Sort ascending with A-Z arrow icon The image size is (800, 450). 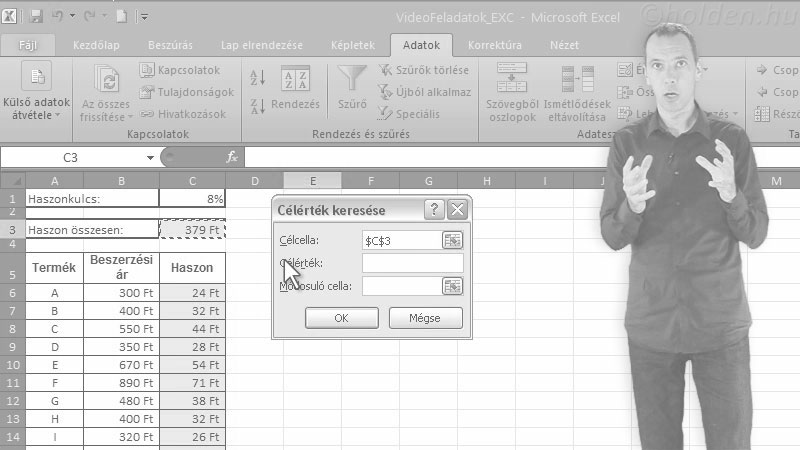(x=258, y=78)
